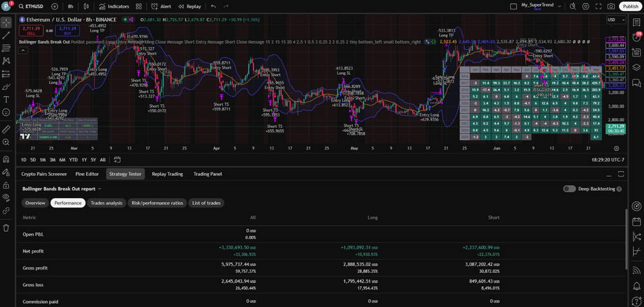Open chart settings hexagon icon
This screenshot has width=644, height=307.
pyautogui.click(x=585, y=6)
